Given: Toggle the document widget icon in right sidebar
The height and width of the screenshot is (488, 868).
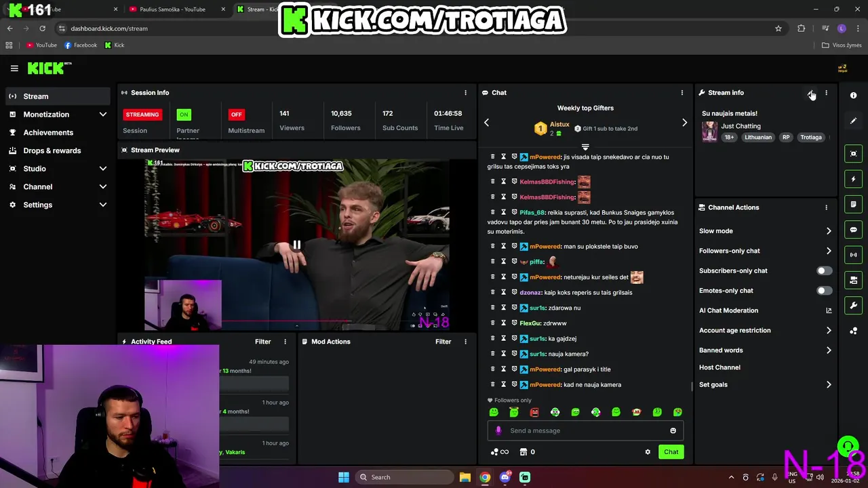Looking at the screenshot, I should tap(854, 204).
